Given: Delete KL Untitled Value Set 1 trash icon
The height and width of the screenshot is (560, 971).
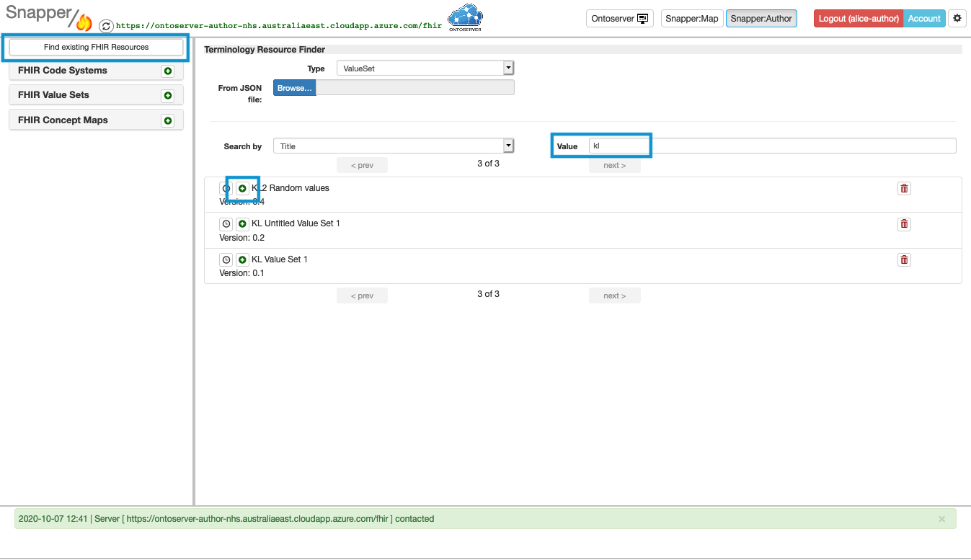Looking at the screenshot, I should [x=904, y=224].
